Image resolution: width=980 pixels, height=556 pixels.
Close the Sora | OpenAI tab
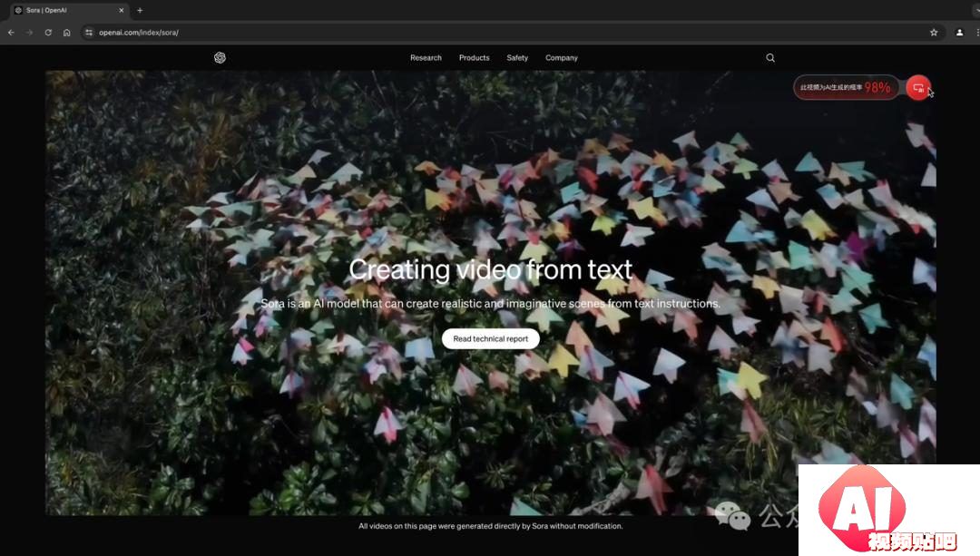pos(122,10)
